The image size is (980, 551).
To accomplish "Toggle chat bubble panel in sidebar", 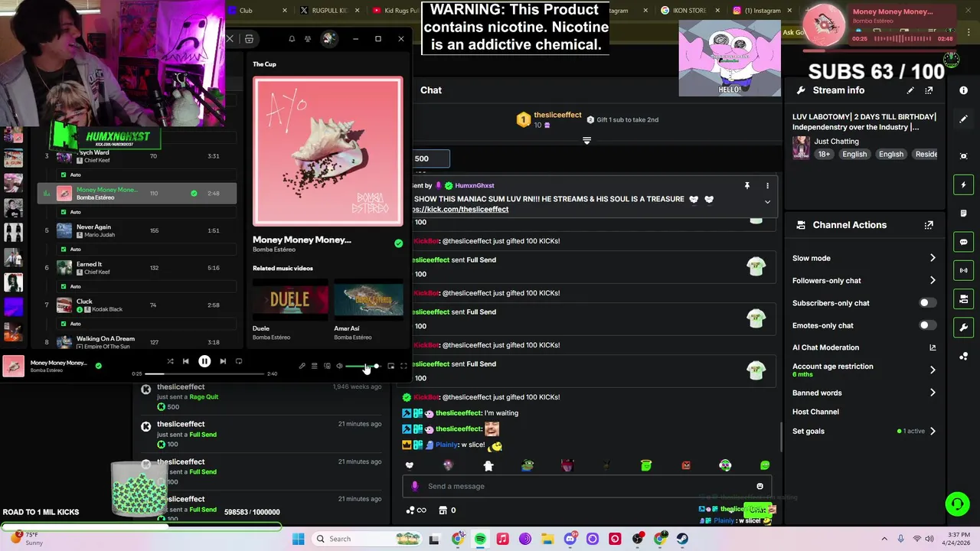I will pyautogui.click(x=963, y=242).
